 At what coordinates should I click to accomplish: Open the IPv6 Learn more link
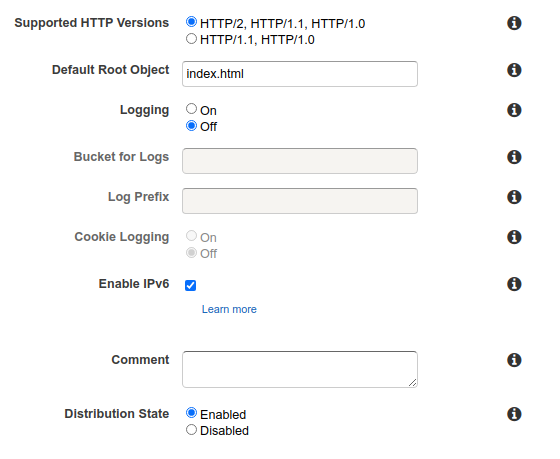coord(229,309)
